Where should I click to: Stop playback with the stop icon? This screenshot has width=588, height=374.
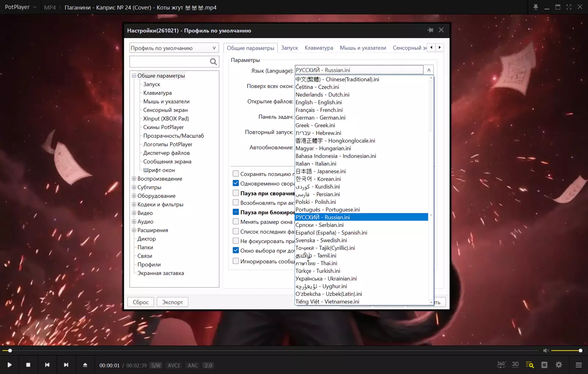(28, 365)
